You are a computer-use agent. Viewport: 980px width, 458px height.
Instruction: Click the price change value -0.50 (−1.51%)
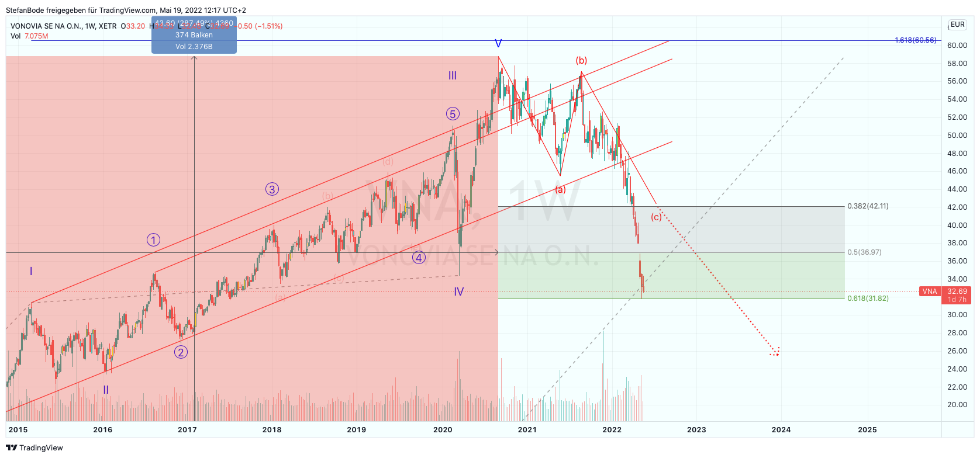260,26
